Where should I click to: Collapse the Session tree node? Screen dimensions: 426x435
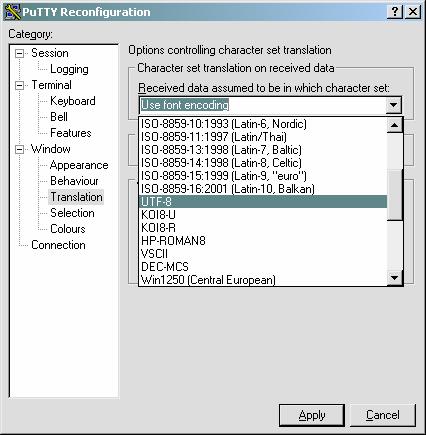20,53
